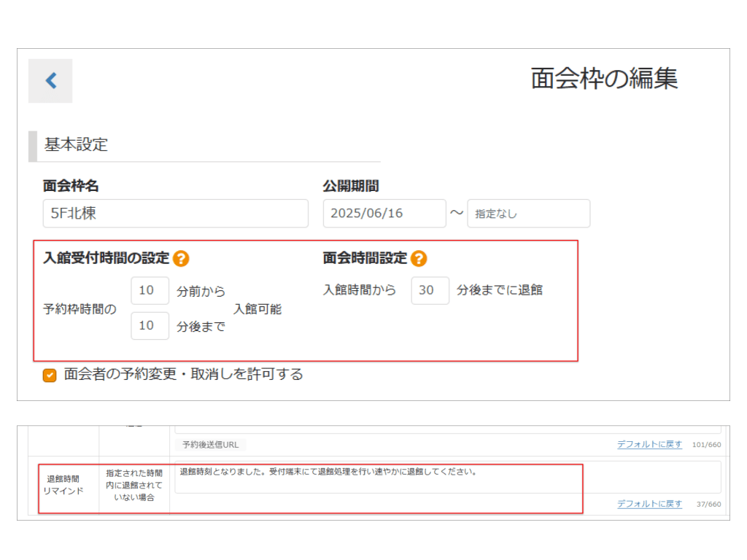Click the 退館時刻となりました message text area
The height and width of the screenshot is (560, 747).
[447, 477]
